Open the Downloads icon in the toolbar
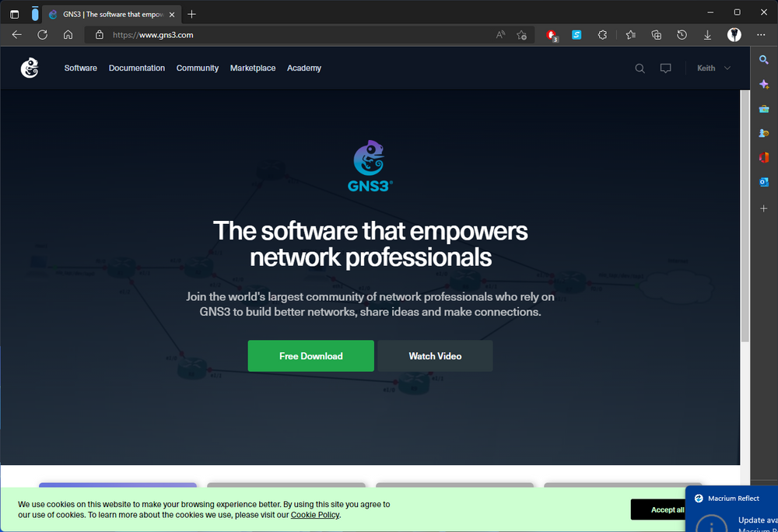Viewport: 778px width, 532px height. coord(707,34)
